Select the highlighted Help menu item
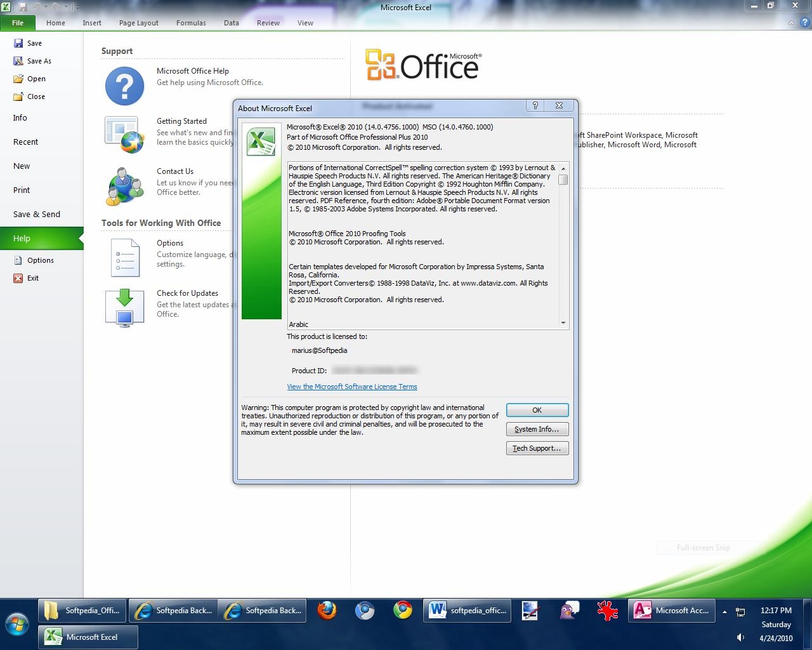Screen dimensions: 812x650 coord(41,239)
